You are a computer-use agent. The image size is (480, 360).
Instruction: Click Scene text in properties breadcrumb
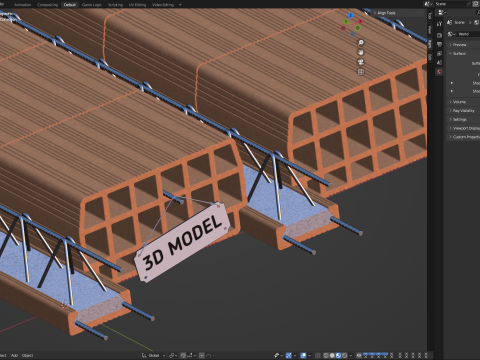[x=459, y=22]
